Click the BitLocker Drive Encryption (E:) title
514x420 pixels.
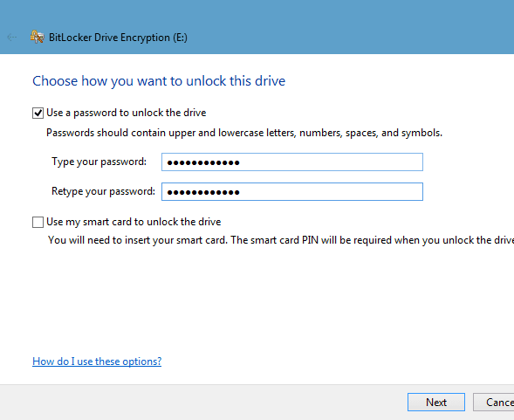click(x=118, y=38)
